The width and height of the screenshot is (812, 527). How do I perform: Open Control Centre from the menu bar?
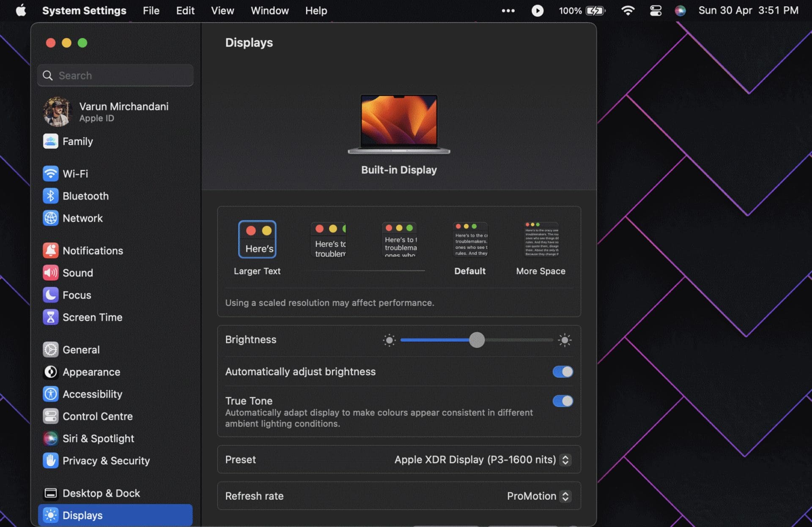pos(656,11)
